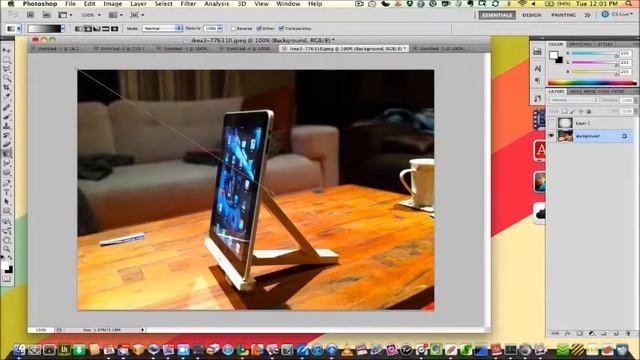Show Layer 1 with its visibility box

tap(551, 123)
